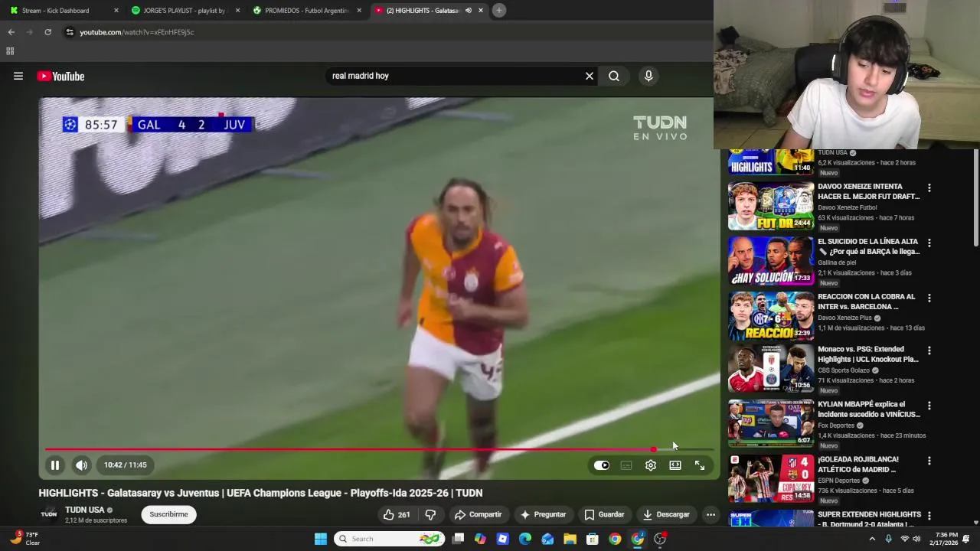Image resolution: width=980 pixels, height=551 pixels.
Task: Click the address bar URL
Action: (136, 32)
